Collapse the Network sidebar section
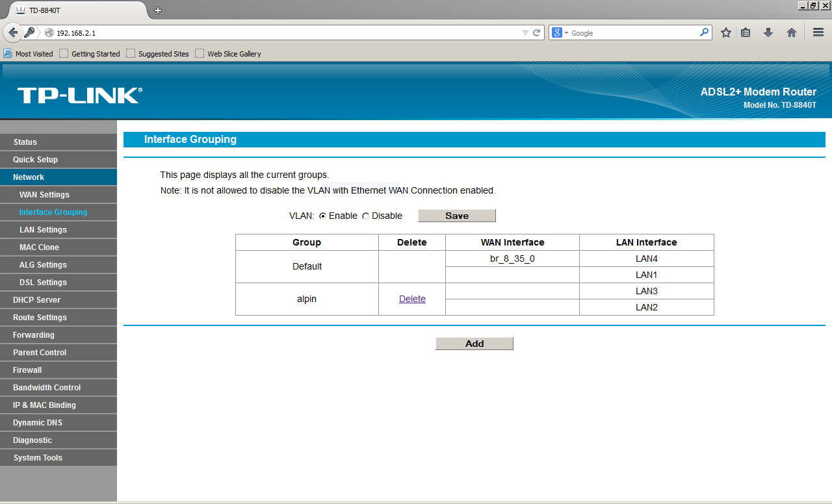Image resolution: width=832 pixels, height=504 pixels. pos(58,177)
